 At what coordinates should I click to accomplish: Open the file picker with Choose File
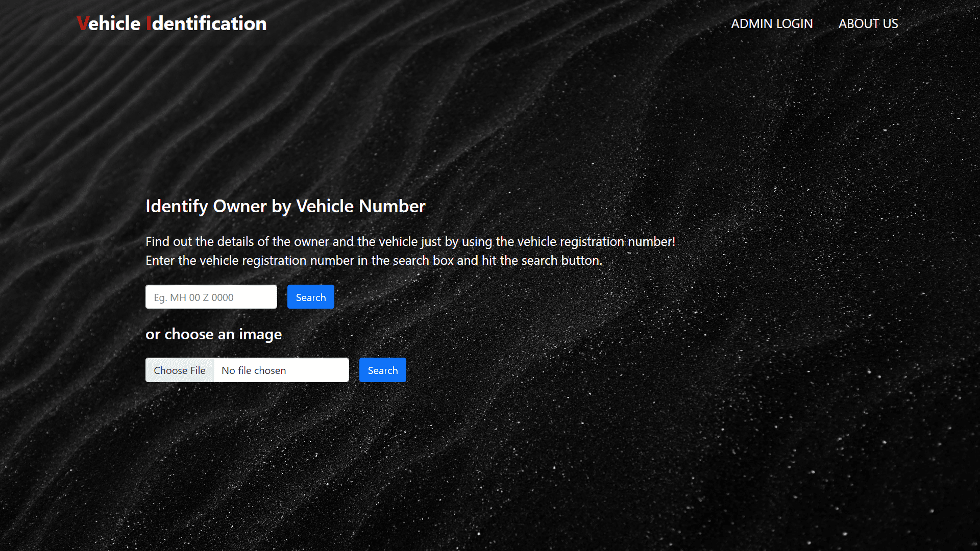click(180, 370)
